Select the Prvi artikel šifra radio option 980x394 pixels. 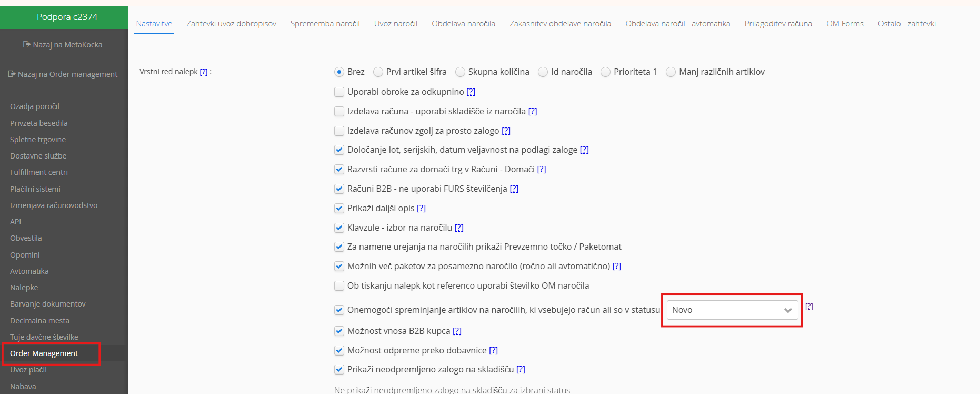click(x=378, y=72)
